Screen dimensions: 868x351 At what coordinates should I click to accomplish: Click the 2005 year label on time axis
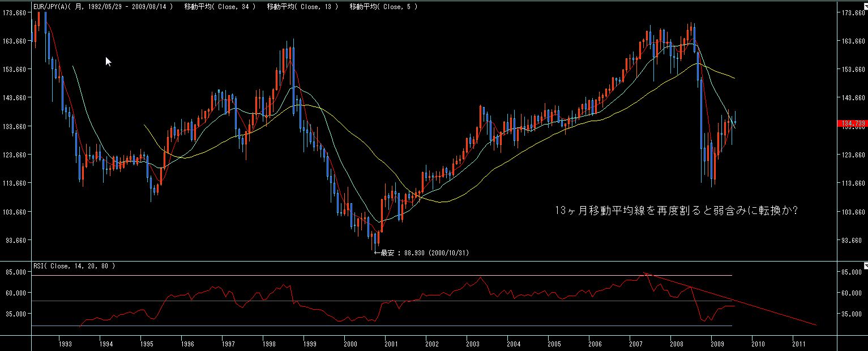[554, 344]
